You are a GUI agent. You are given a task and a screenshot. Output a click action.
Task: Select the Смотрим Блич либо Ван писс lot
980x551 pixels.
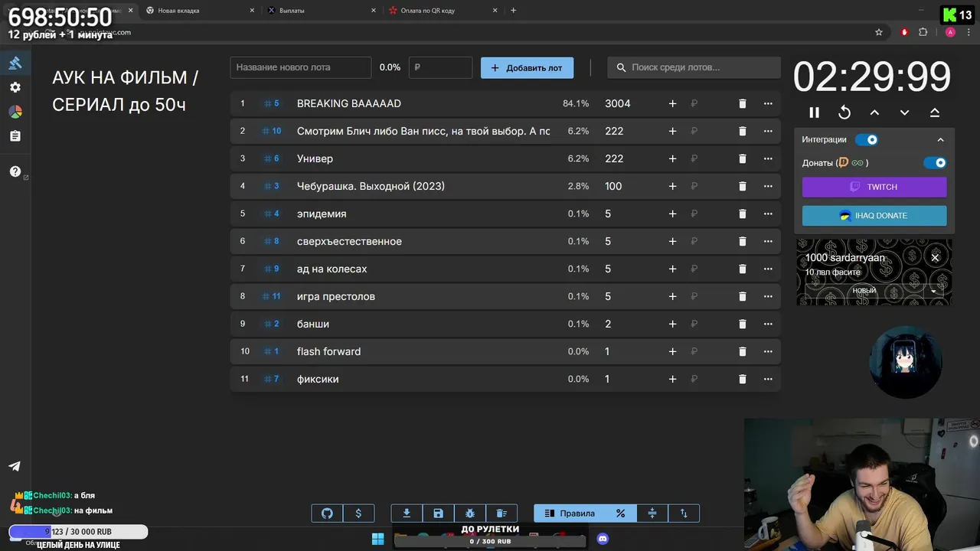[423, 131]
